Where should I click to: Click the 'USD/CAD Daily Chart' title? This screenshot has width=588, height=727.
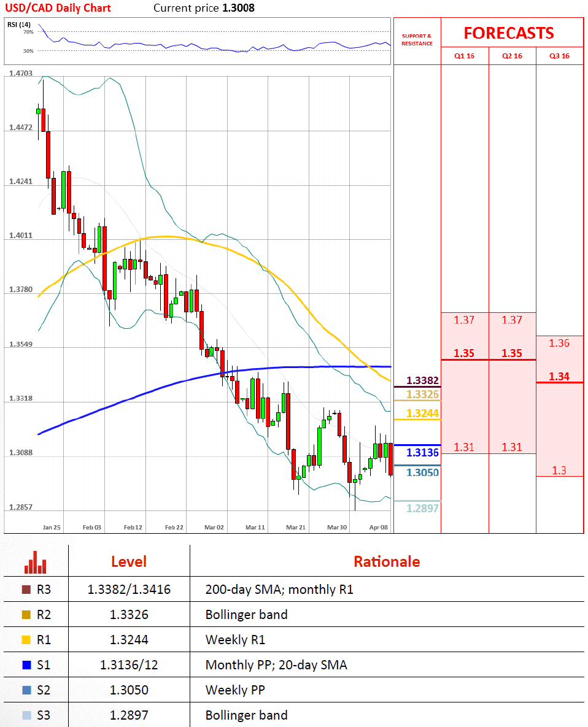tap(58, 8)
